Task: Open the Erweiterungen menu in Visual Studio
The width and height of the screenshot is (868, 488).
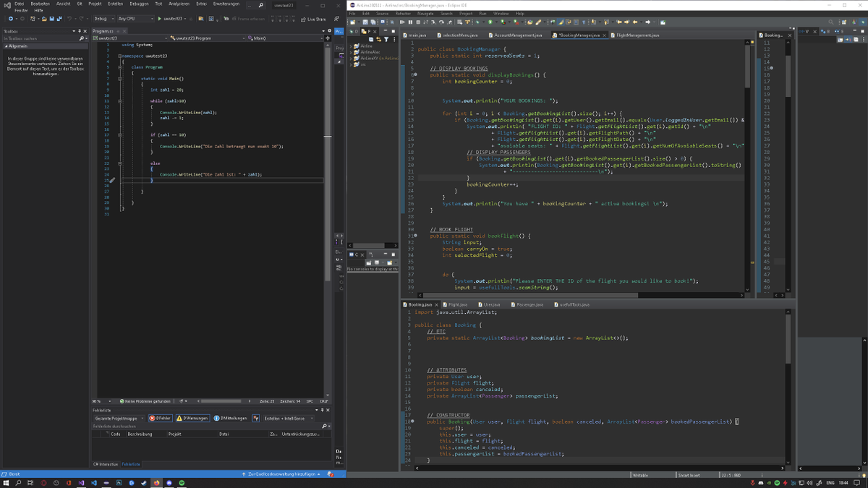Action: (226, 4)
